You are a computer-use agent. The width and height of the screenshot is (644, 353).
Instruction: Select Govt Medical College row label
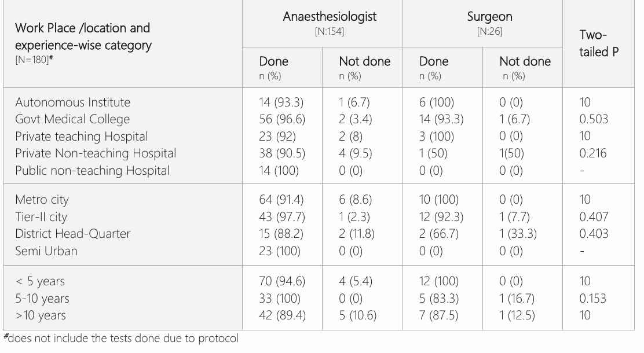(72, 119)
